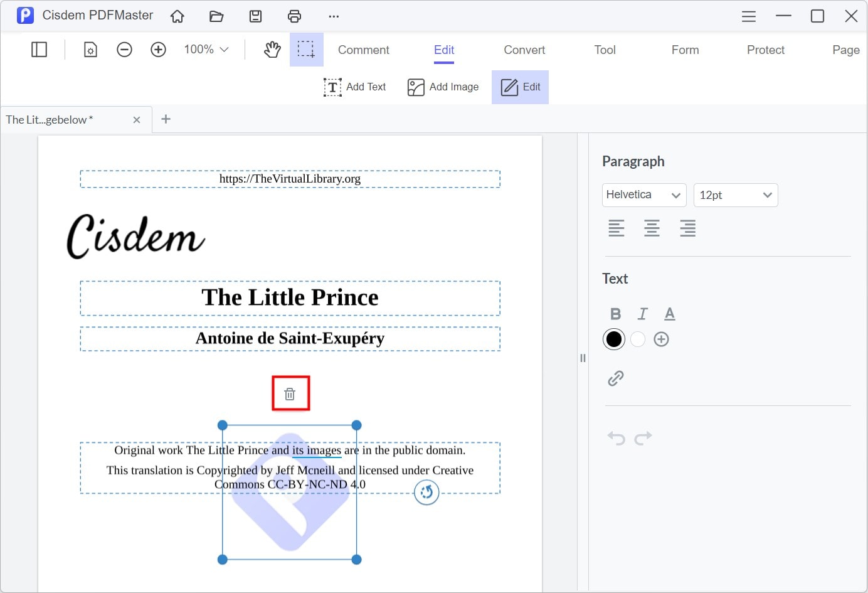Insert a hyperlink from the Text panel

click(615, 377)
